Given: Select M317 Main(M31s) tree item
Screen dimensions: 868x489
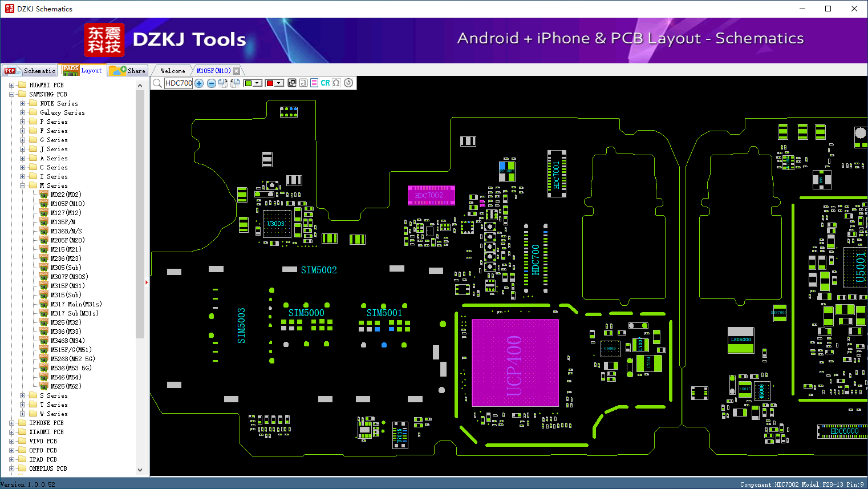Looking at the screenshot, I should (x=76, y=304).
